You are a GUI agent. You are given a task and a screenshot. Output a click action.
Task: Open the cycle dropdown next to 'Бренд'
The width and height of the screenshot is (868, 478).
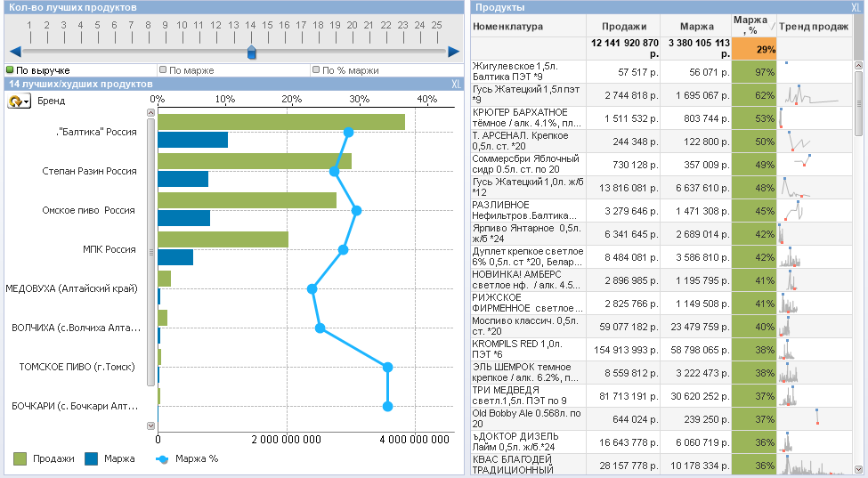(19, 101)
